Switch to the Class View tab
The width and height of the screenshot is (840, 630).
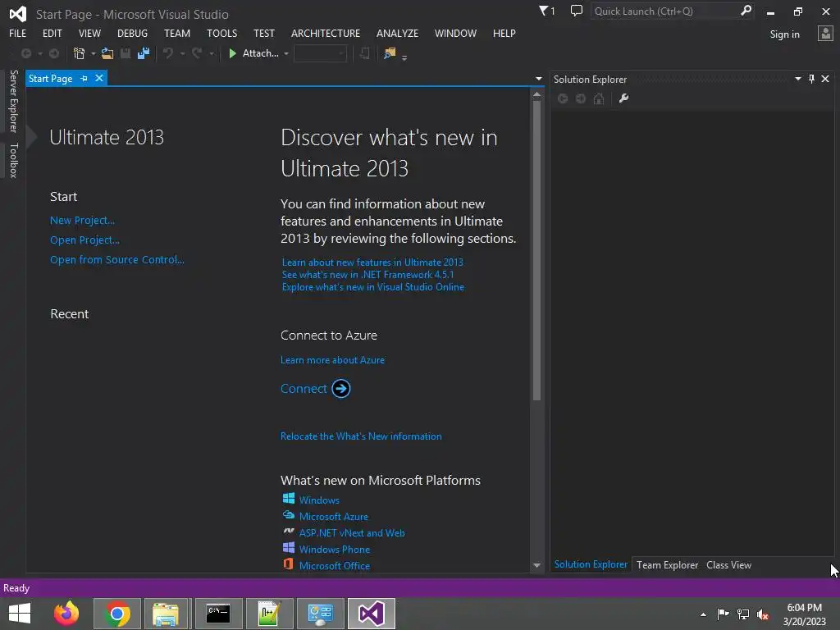[x=728, y=564]
